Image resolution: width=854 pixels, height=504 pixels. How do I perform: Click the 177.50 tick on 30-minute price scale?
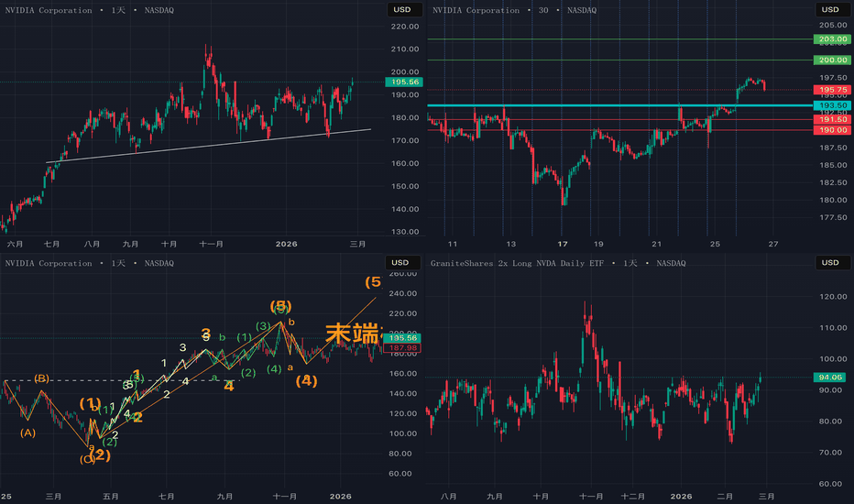click(x=833, y=217)
